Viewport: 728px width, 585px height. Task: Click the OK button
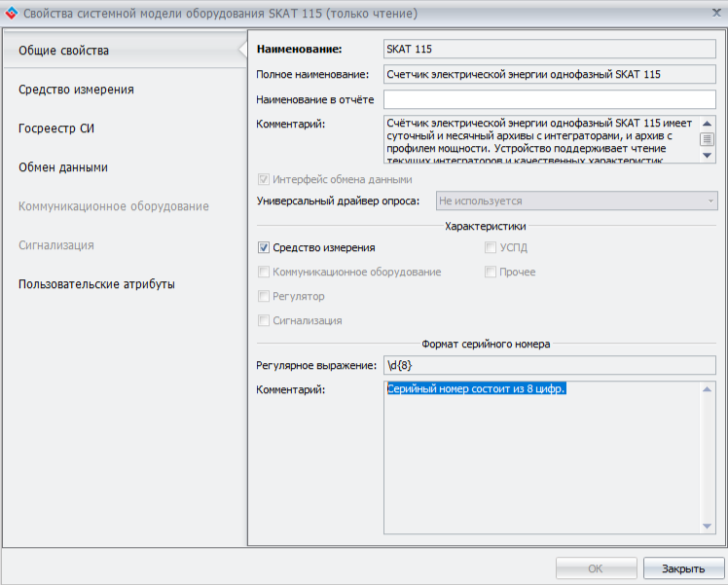pos(596,568)
